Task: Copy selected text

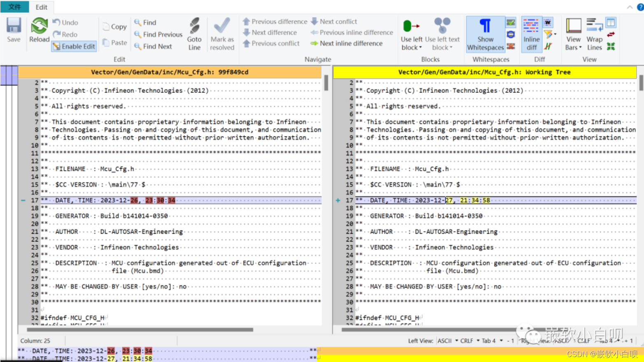Action: 115,26
